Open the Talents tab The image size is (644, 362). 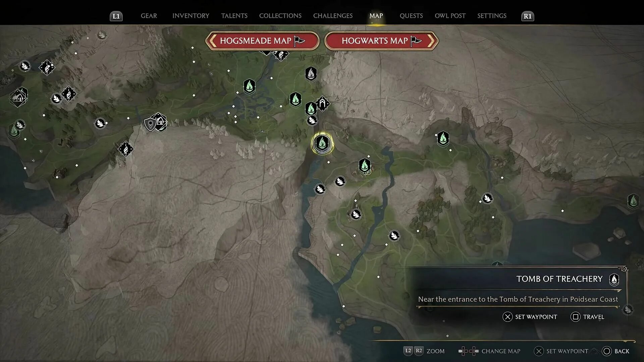pyautogui.click(x=234, y=16)
